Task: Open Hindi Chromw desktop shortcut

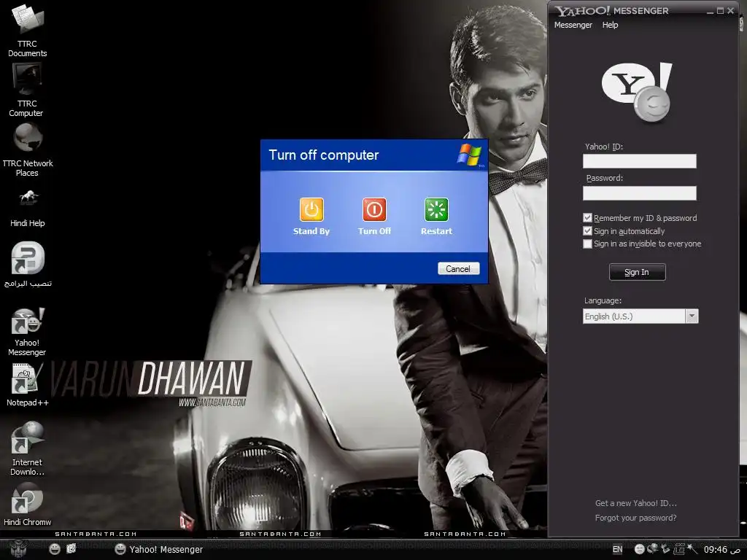Action: [x=27, y=505]
